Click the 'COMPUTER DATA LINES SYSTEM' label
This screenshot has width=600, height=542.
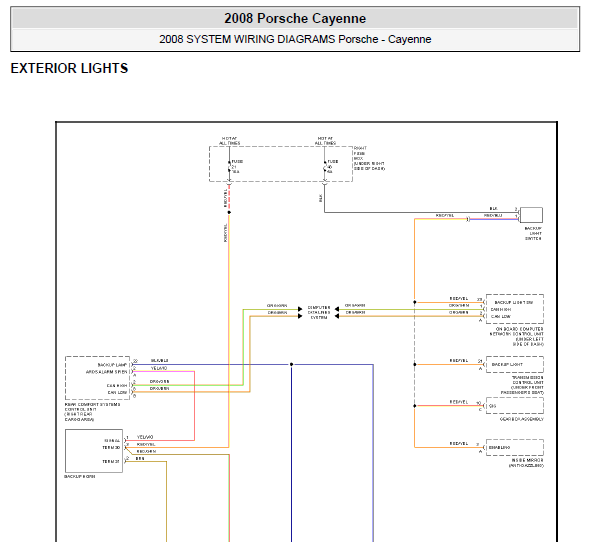tap(319, 312)
